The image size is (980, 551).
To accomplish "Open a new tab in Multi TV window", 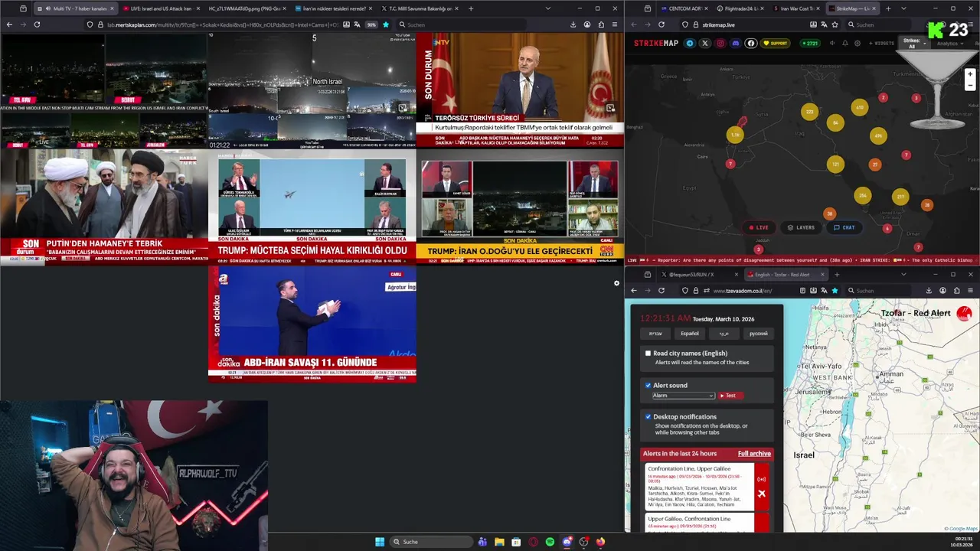I will pyautogui.click(x=471, y=8).
